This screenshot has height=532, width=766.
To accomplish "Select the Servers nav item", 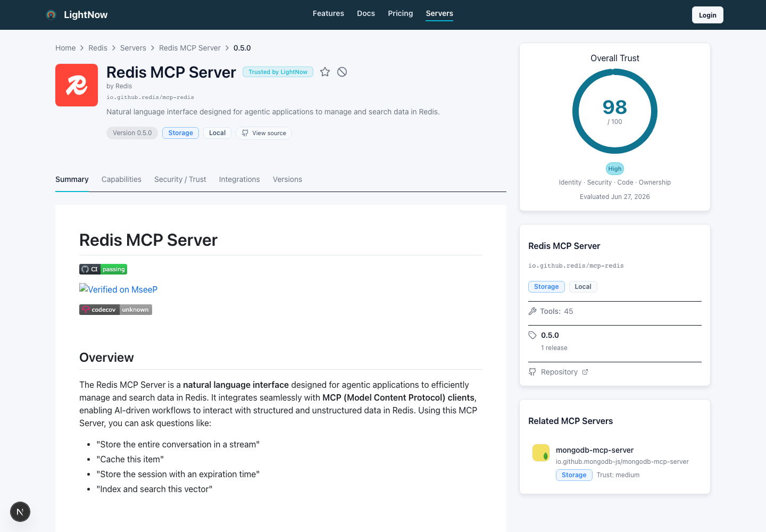I will click(439, 13).
